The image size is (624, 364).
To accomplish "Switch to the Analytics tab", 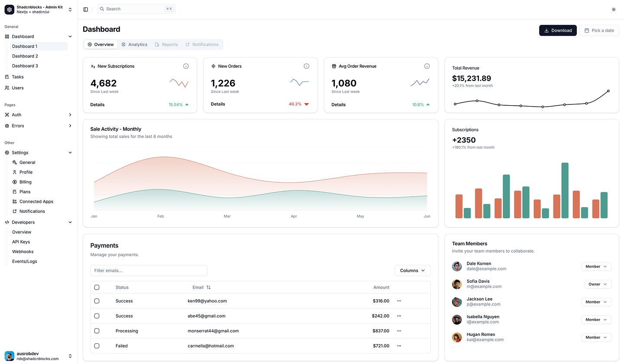I will tap(134, 44).
